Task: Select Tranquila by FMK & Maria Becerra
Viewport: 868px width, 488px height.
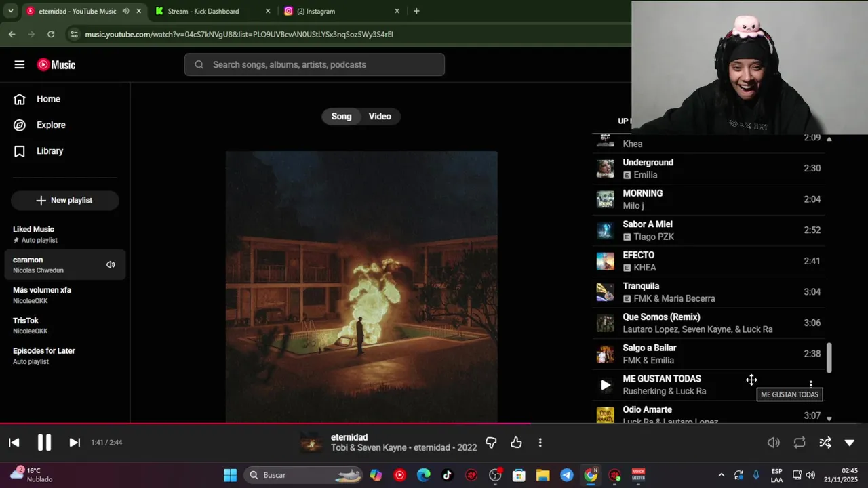Action: tap(709, 292)
